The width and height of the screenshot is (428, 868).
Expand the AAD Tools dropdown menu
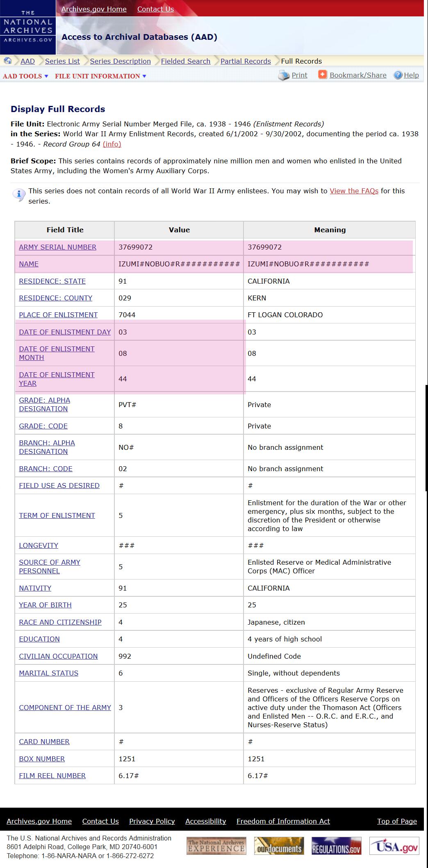click(25, 76)
